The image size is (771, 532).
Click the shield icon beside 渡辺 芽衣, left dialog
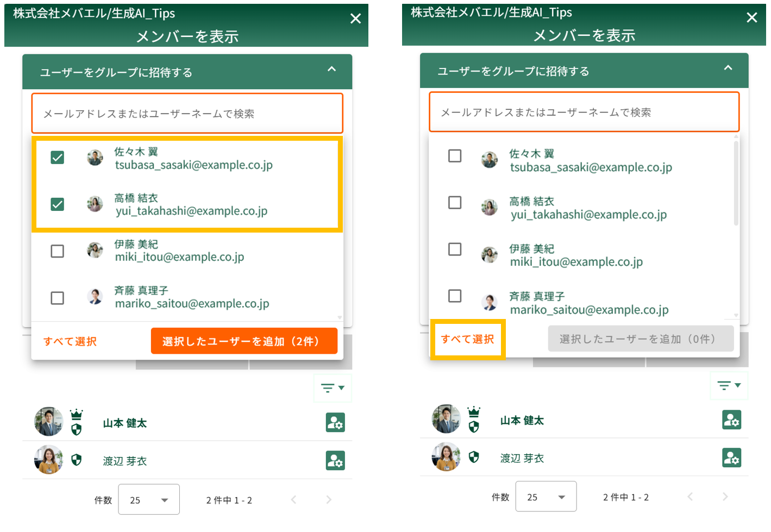77,460
